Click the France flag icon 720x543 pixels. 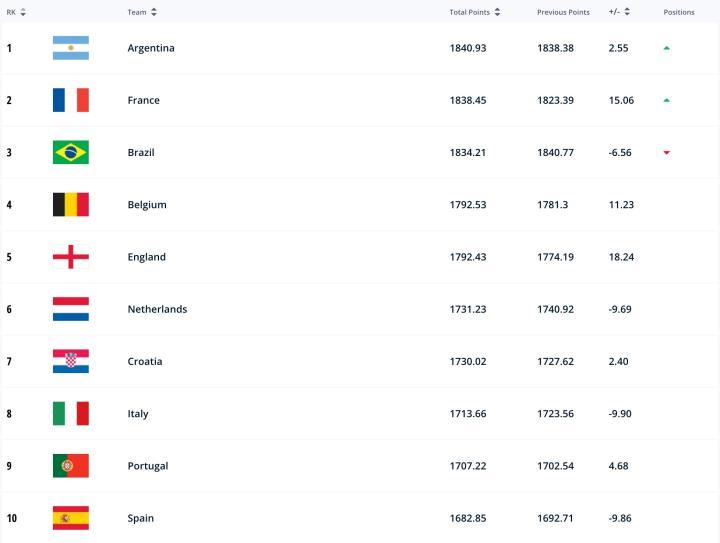point(70,100)
